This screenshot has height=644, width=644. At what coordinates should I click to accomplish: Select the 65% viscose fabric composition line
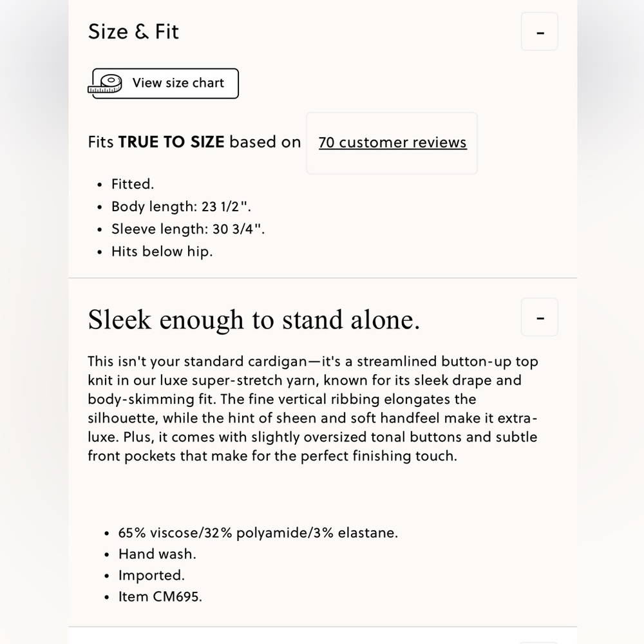point(258,533)
